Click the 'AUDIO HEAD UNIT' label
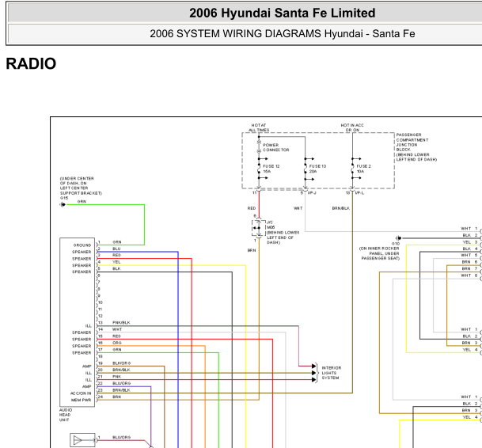The image size is (482, 448). (x=66, y=415)
